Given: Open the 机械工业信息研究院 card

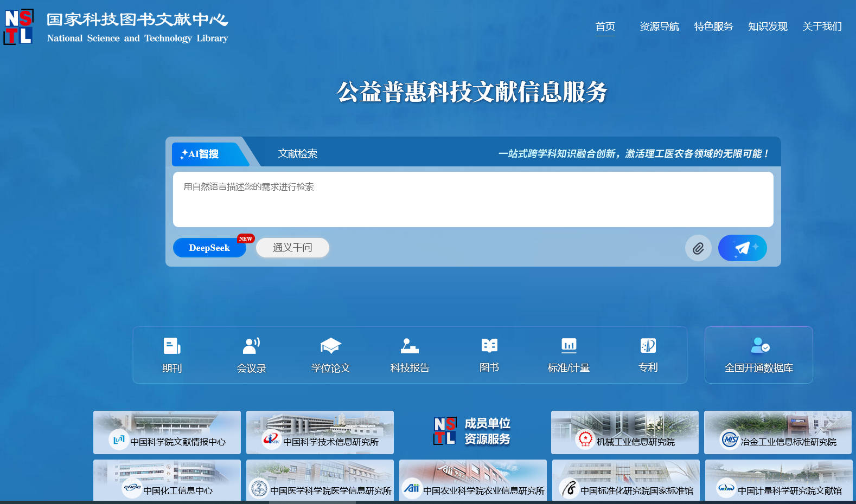Looking at the screenshot, I should [625, 432].
